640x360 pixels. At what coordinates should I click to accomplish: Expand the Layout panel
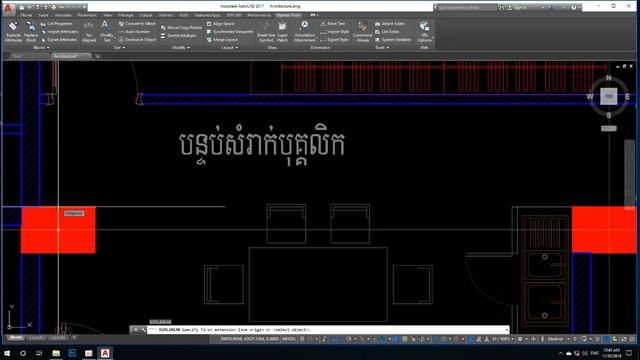[229, 48]
